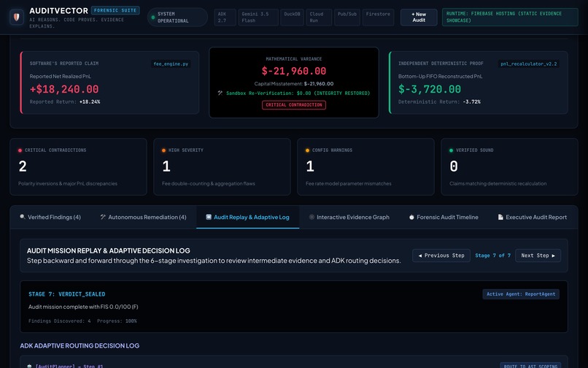Click the ADK Adaptive Routing Decision Log heading
Viewport: 588px width, 368px height.
(x=80, y=345)
